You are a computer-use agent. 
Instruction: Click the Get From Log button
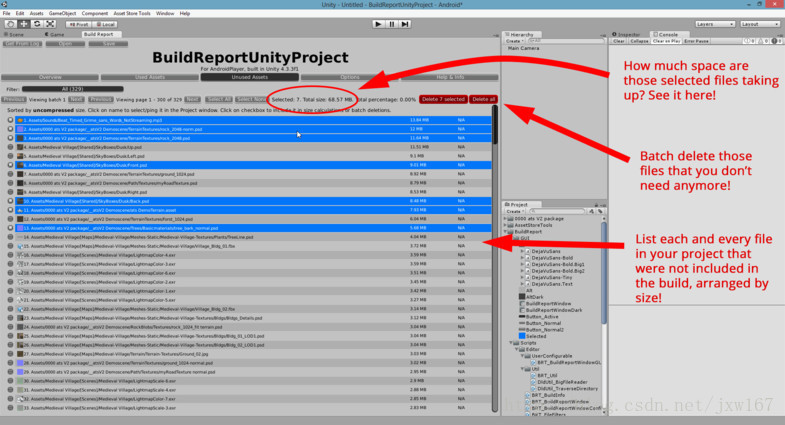pos(22,44)
